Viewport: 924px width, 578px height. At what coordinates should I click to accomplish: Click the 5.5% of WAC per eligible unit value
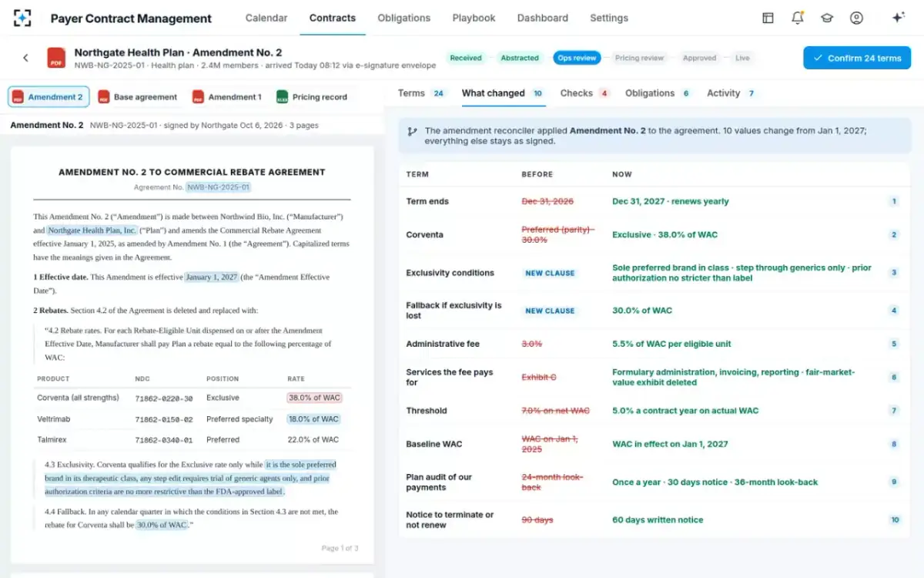click(x=671, y=344)
